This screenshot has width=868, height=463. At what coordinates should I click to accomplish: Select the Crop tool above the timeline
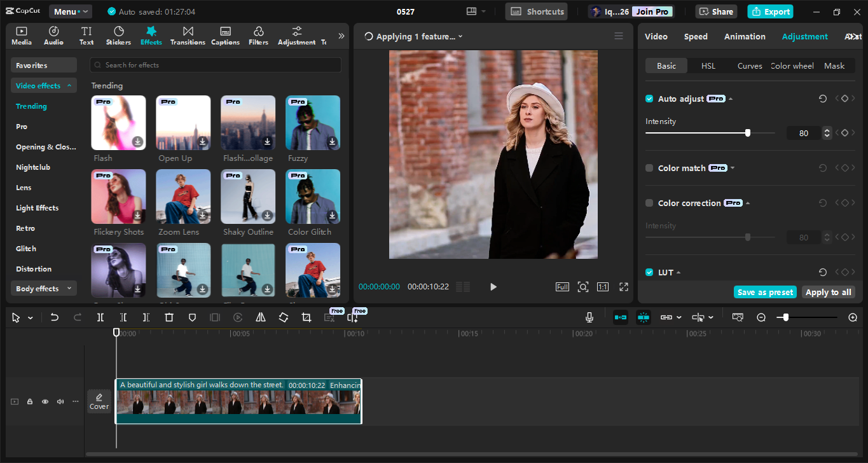coord(306,317)
